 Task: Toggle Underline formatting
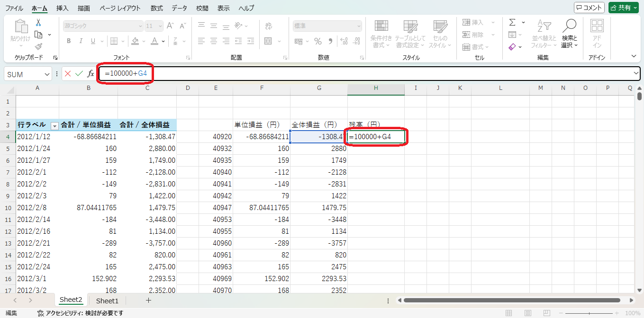click(93, 41)
